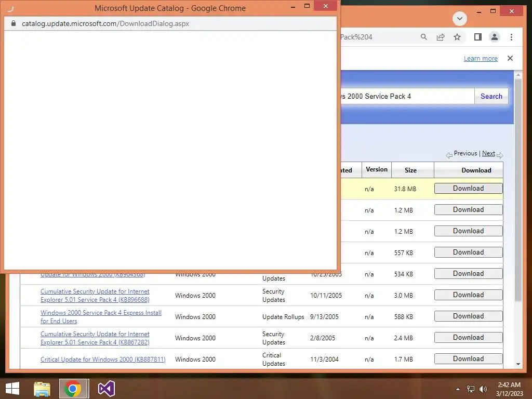Expand the tab search chevron button
This screenshot has height=399, width=532.
click(460, 18)
